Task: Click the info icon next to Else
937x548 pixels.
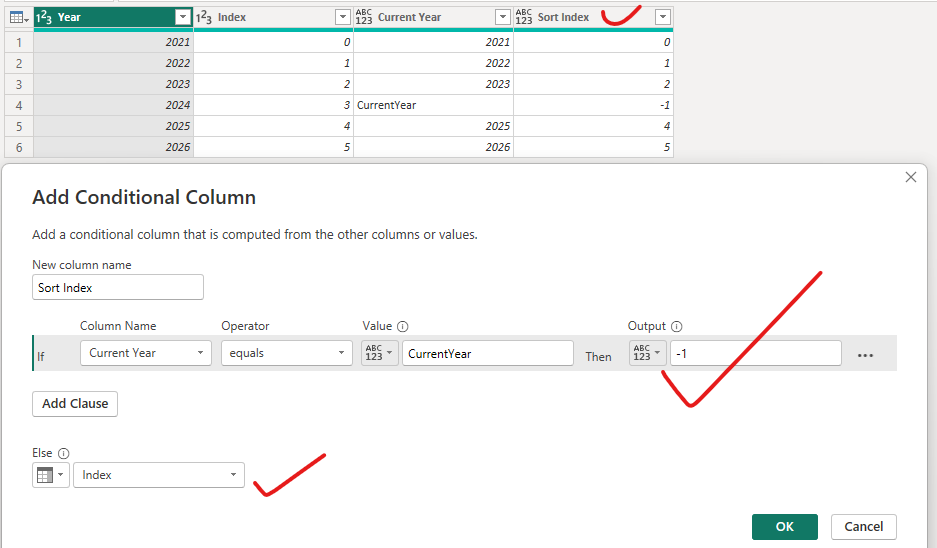Action: [63, 453]
